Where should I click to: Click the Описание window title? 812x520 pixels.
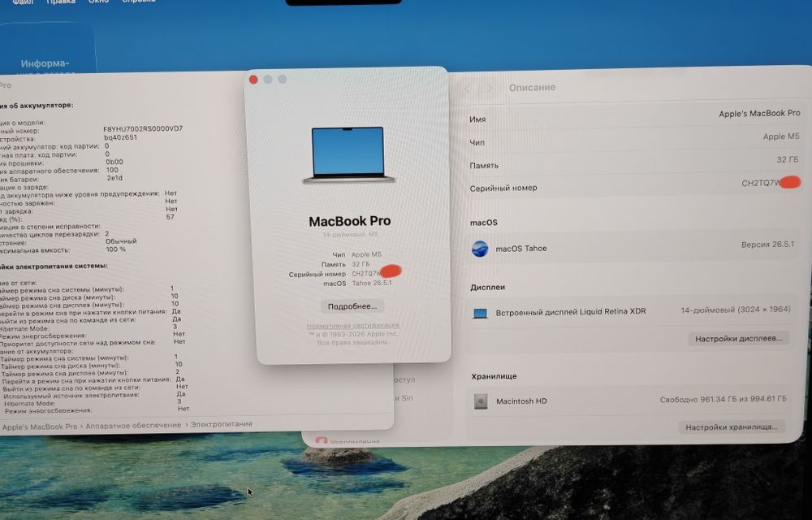[532, 88]
